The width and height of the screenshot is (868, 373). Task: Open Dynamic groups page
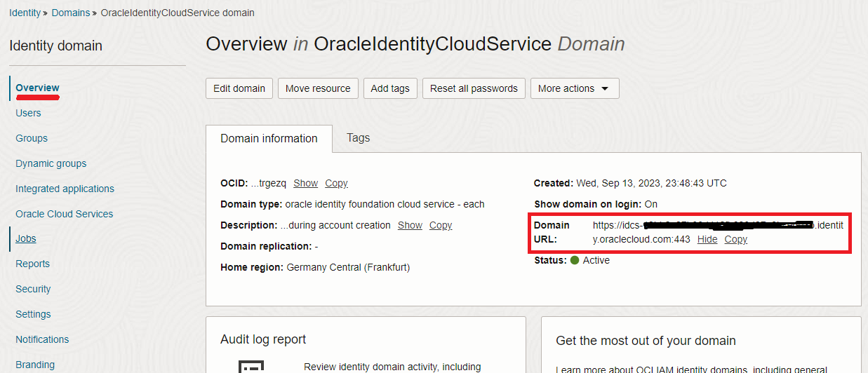(51, 163)
